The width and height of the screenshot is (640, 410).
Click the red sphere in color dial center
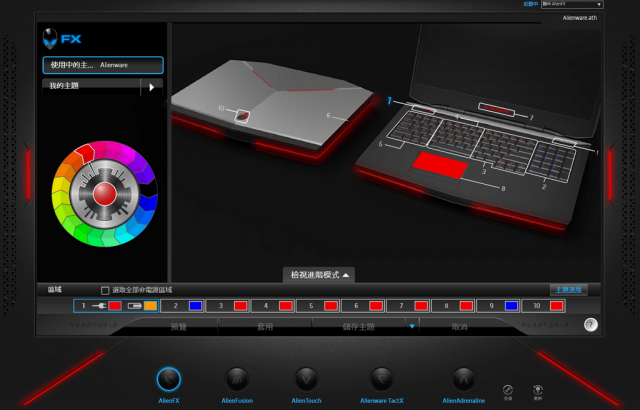[104, 194]
